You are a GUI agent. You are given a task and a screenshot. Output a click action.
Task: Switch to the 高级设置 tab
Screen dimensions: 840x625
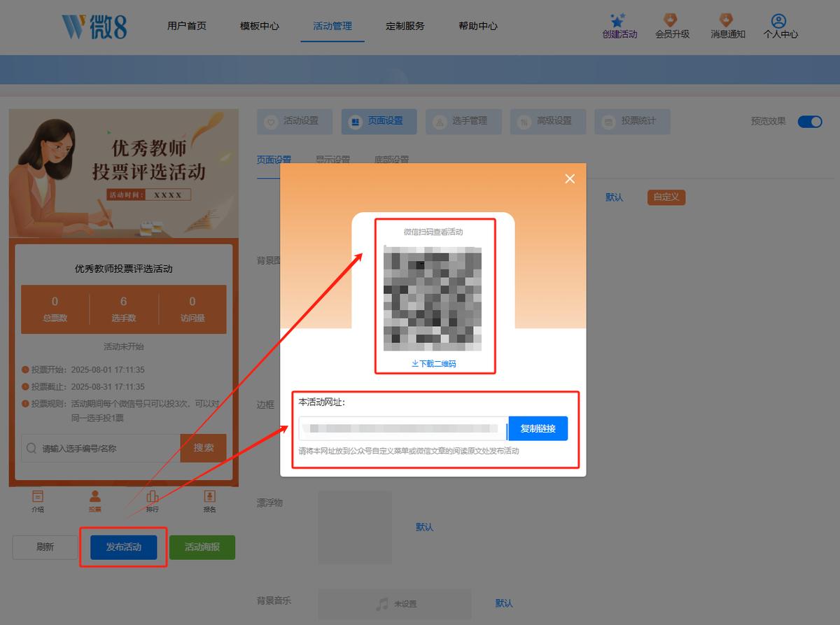point(548,121)
